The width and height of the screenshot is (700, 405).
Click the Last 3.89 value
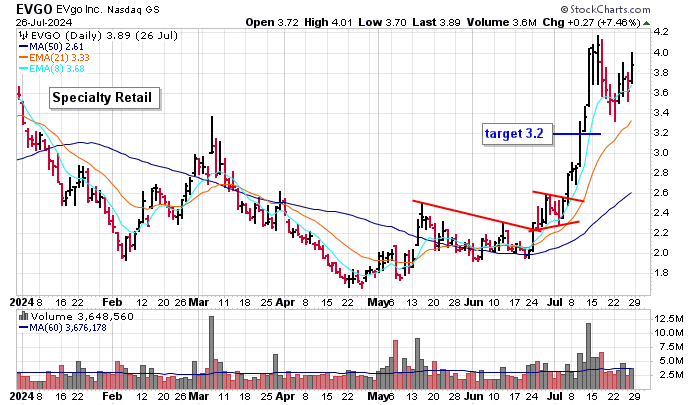point(436,22)
